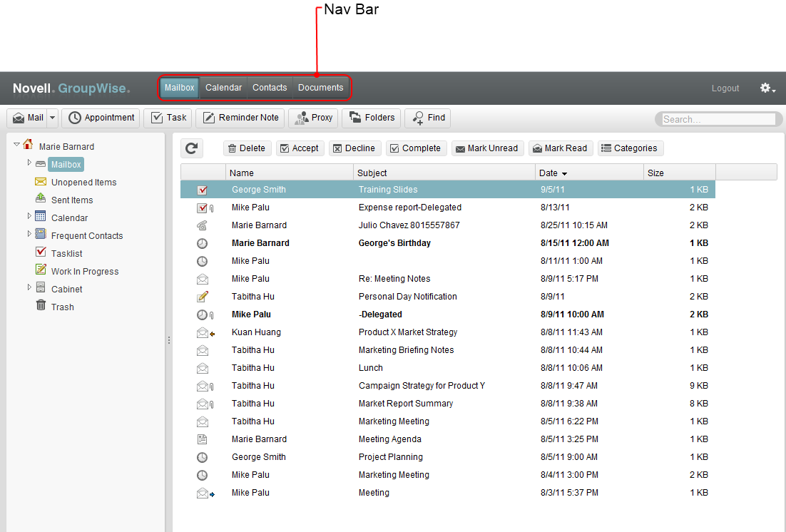Select Mike Palu's 8/11/11 1:00 AM appointment
Image resolution: width=786 pixels, height=532 pixels.
[x=448, y=261]
